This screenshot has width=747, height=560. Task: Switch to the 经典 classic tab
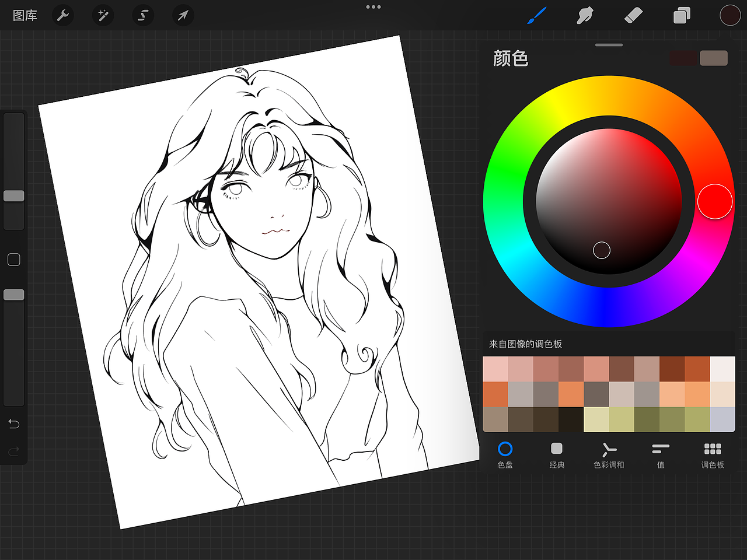(557, 455)
